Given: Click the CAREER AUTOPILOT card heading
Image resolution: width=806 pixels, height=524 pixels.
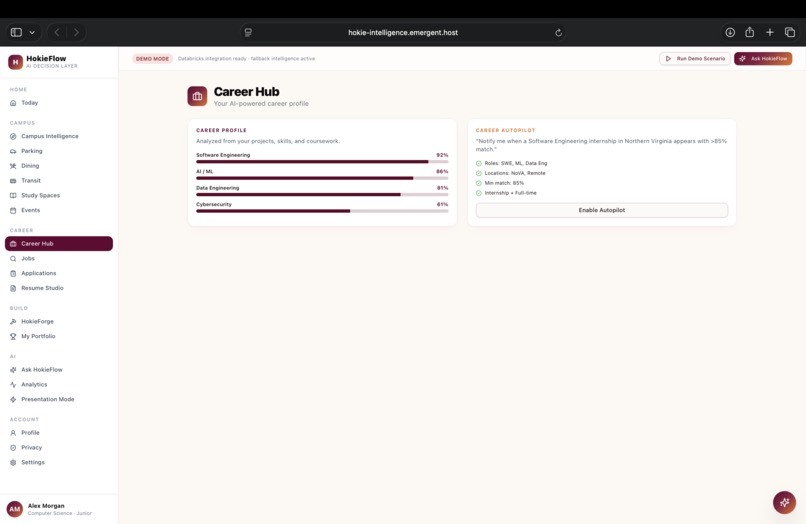Looking at the screenshot, I should (x=506, y=131).
